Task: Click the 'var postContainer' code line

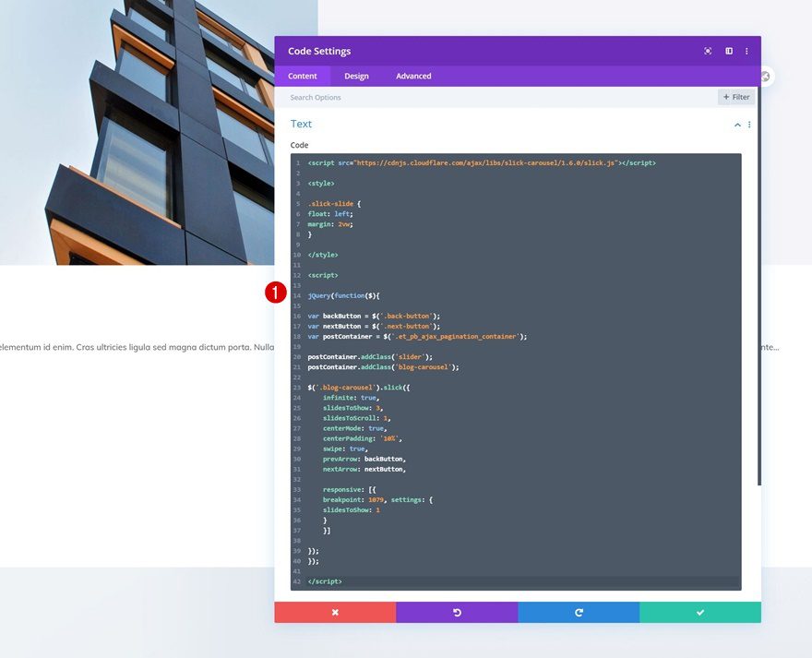Action: click(417, 337)
